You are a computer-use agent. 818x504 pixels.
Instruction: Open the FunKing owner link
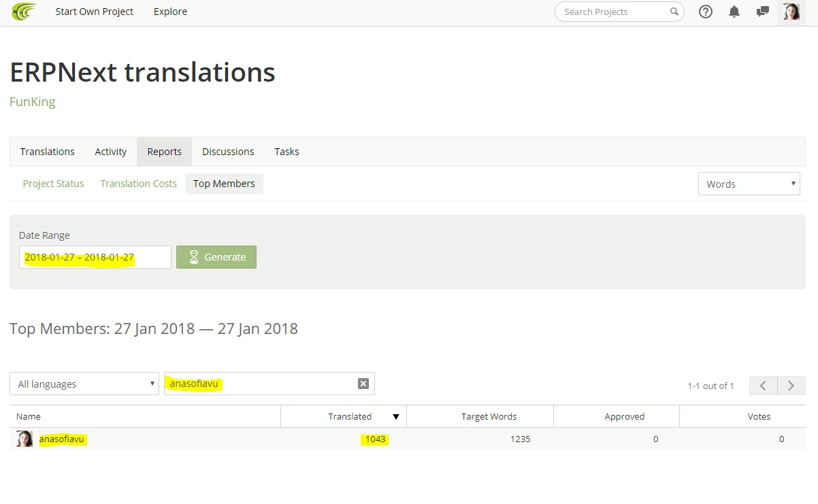tap(33, 102)
